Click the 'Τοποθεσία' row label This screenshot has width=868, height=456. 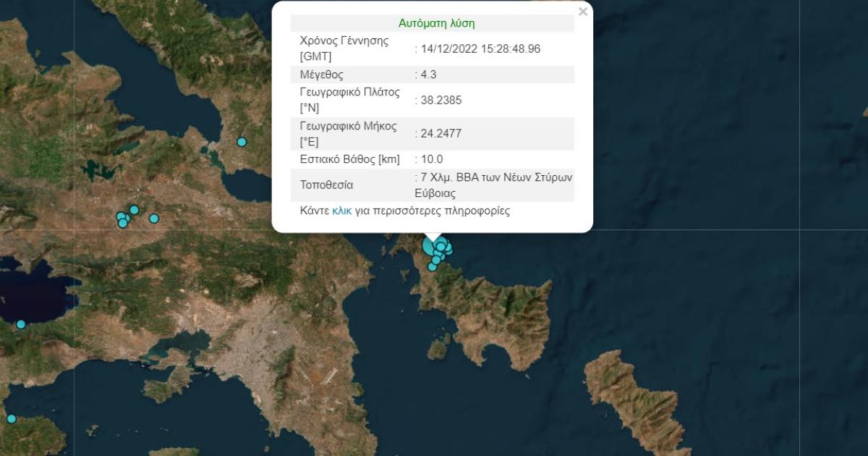[326, 185]
